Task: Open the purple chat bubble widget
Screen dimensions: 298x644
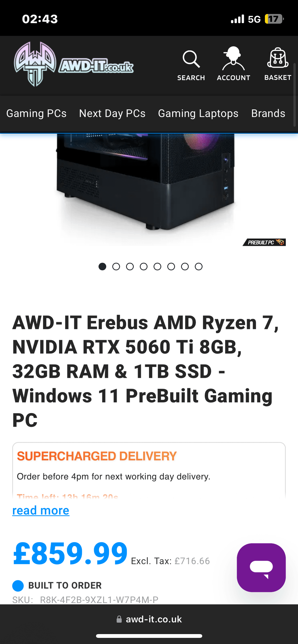Action: tap(261, 568)
